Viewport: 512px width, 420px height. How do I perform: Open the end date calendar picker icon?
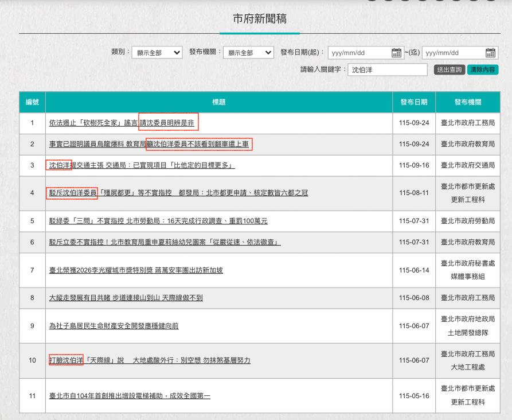click(490, 53)
